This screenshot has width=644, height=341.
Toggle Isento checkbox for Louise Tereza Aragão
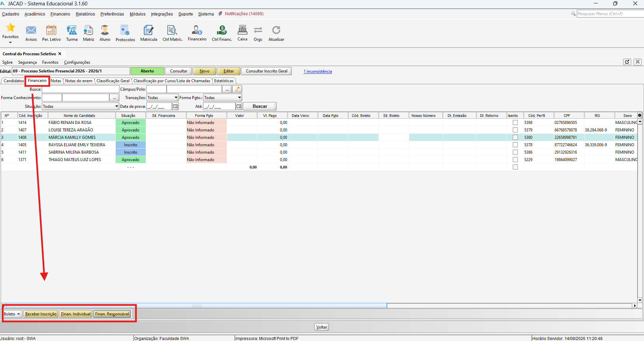pyautogui.click(x=515, y=130)
